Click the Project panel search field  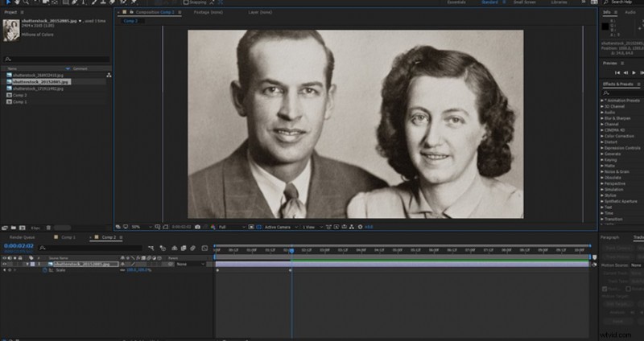pyautogui.click(x=56, y=59)
